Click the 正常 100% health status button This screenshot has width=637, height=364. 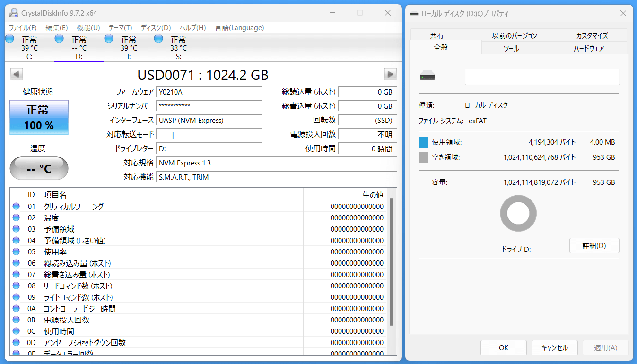point(39,117)
